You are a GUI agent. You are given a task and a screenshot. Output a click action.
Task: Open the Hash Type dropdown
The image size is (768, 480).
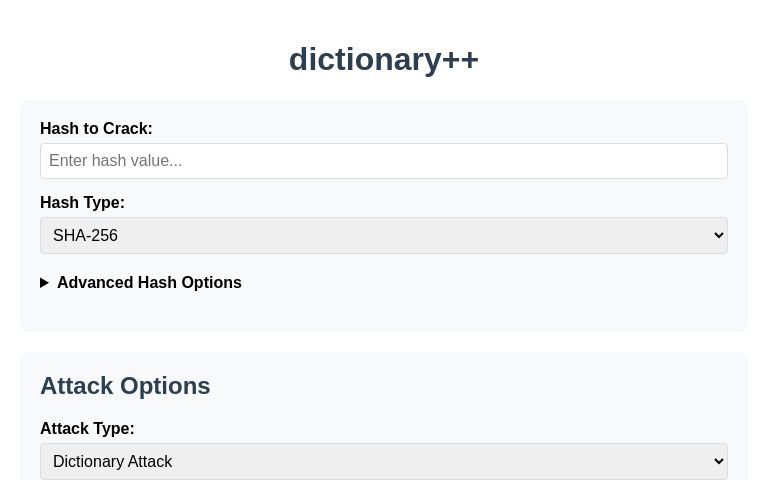(383, 236)
